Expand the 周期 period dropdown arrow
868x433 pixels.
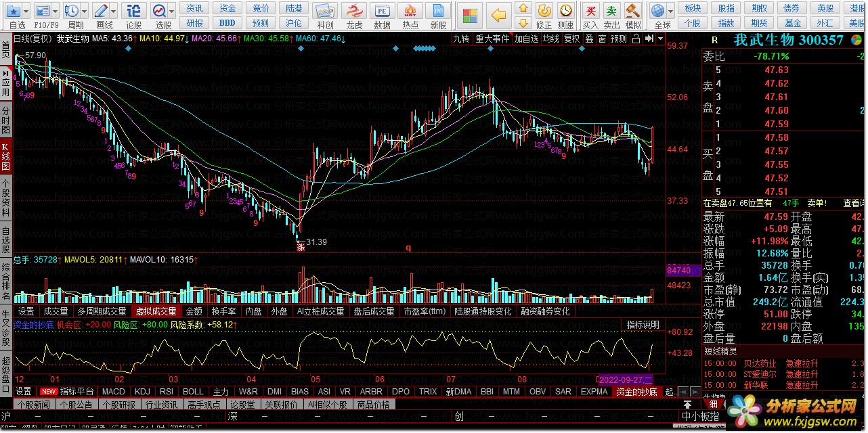[x=85, y=12]
